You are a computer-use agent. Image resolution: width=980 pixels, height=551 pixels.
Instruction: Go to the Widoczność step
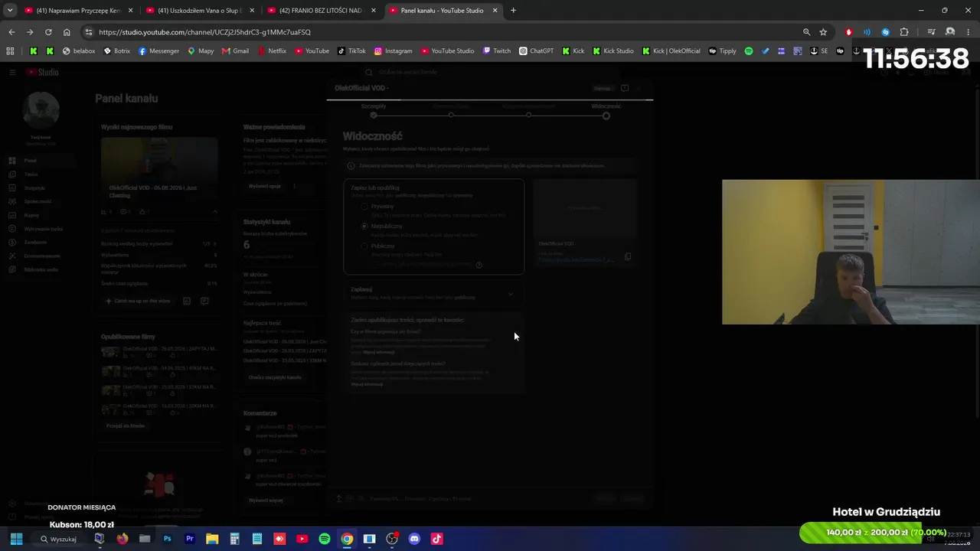(x=606, y=111)
